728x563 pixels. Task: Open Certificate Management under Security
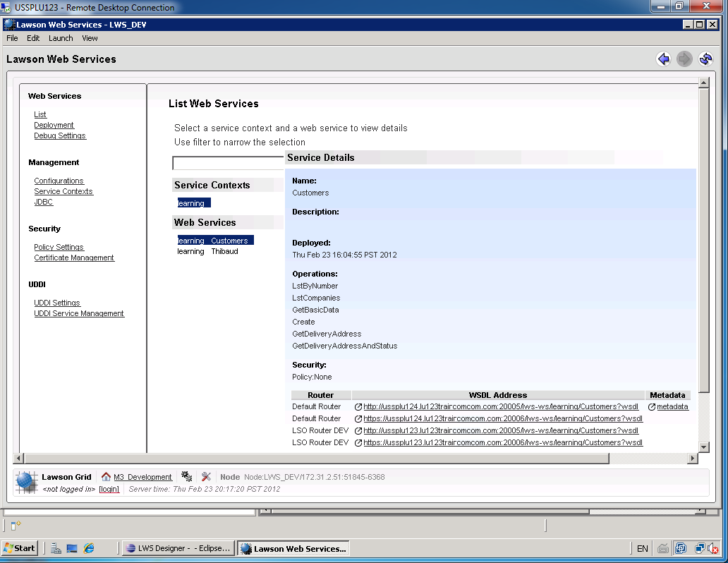coord(74,258)
